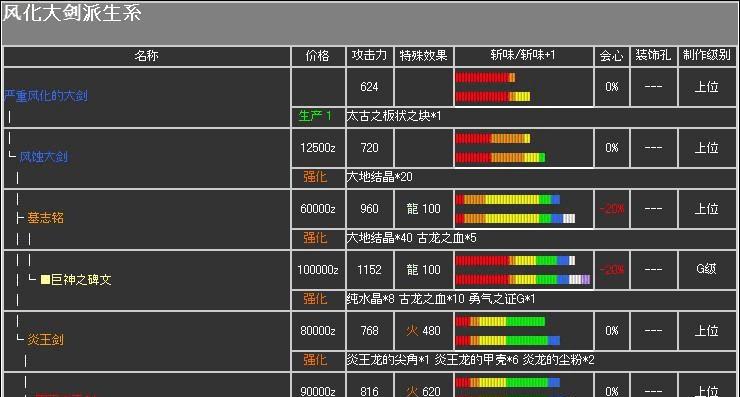Click the sharpness bars for 炎王剑
The width and height of the screenshot is (740, 397).
click(x=508, y=330)
